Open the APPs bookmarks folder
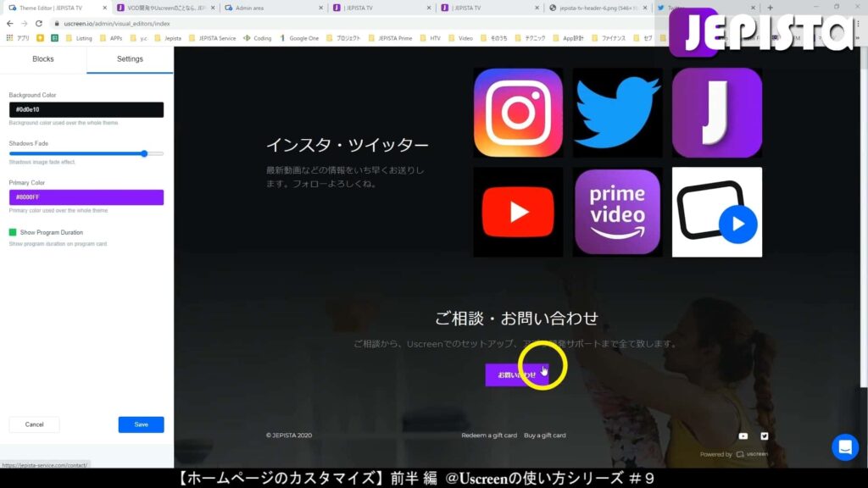The height and width of the screenshot is (488, 868). [x=111, y=38]
